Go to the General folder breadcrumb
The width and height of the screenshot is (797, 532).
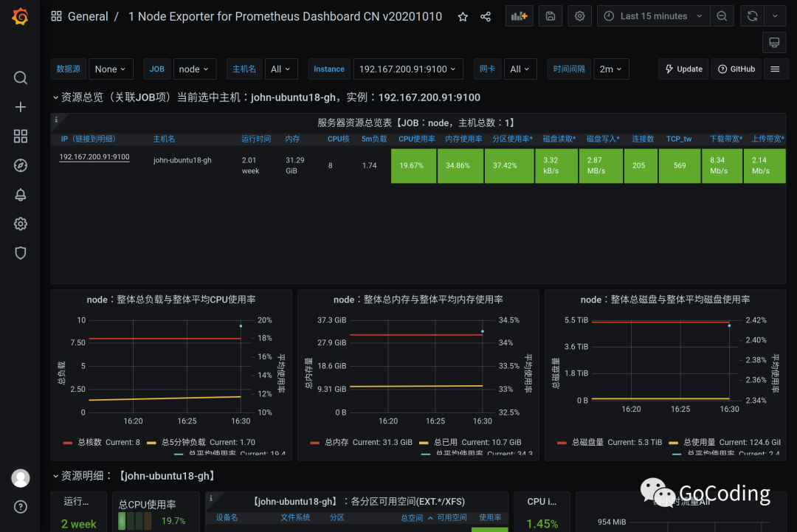click(x=88, y=16)
